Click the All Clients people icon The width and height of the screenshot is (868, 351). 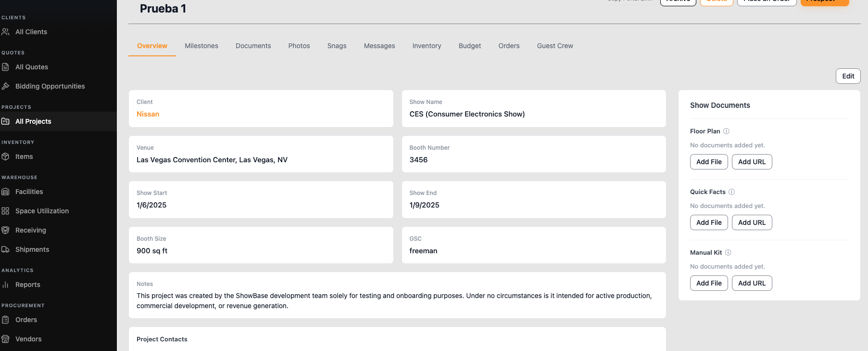coord(5,32)
